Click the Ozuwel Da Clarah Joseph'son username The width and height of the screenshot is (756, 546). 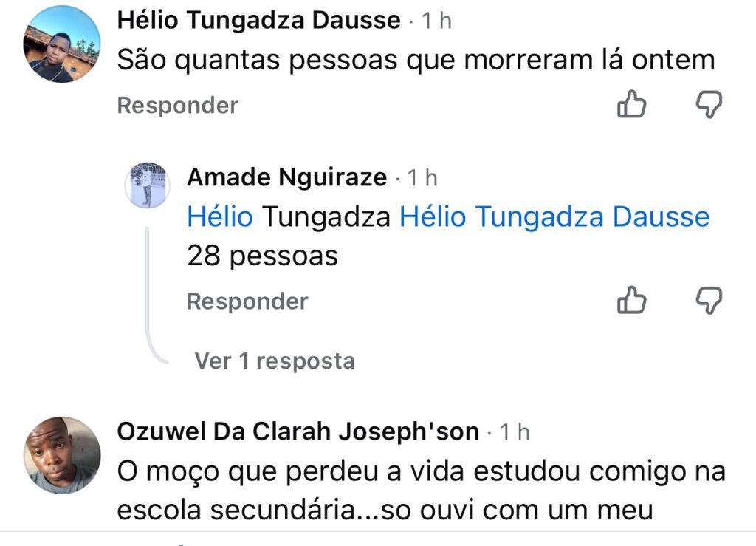click(x=298, y=431)
